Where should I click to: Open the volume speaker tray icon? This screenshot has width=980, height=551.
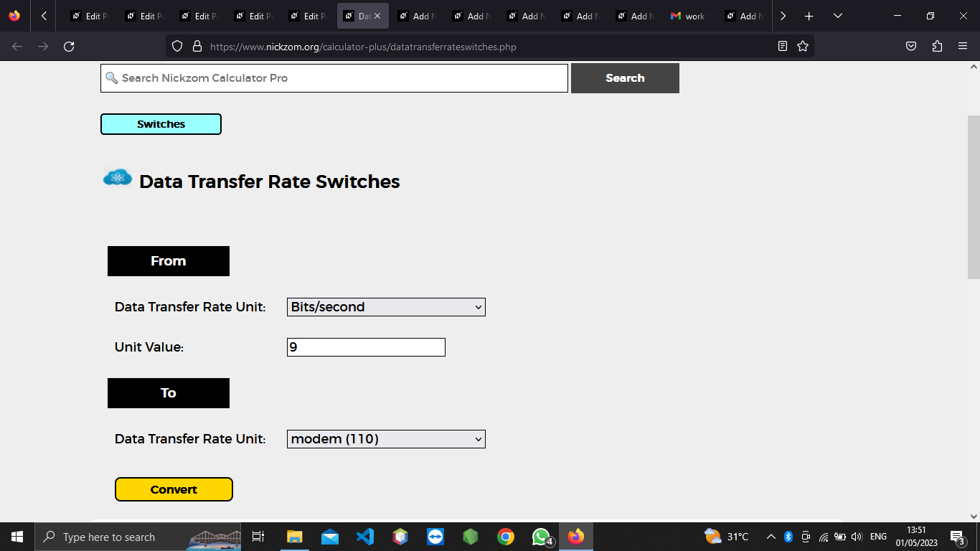pyautogui.click(x=857, y=537)
